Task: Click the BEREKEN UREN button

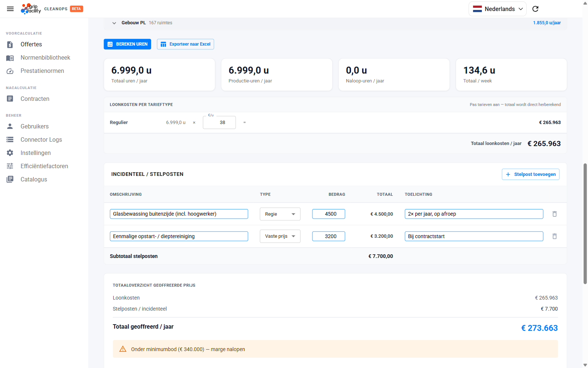Action: (127, 44)
